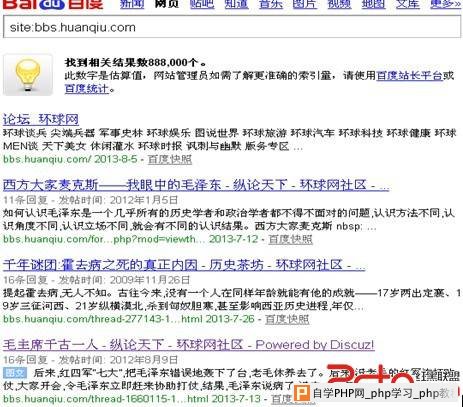Switch to the 知道 tab
The width and height of the screenshot is (463, 407).
236,4
